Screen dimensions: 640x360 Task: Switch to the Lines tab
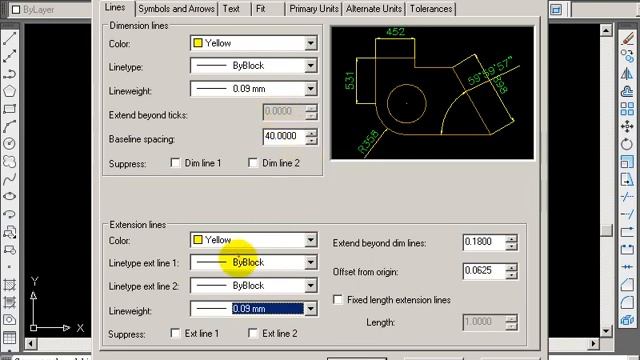click(115, 8)
